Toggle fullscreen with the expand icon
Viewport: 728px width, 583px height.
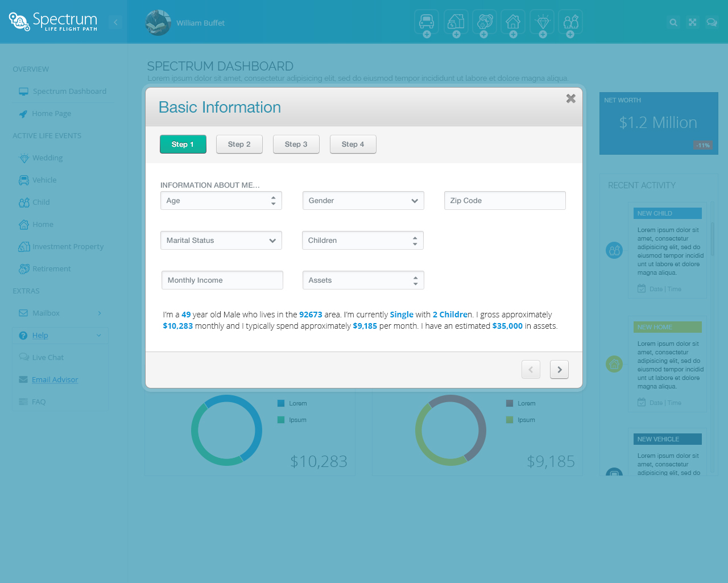point(692,23)
